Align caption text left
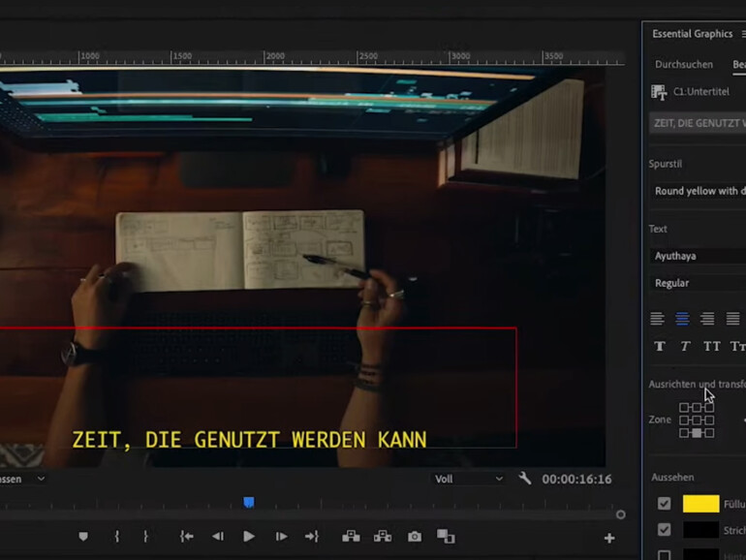Screen dimensions: 746x560 click(x=657, y=319)
